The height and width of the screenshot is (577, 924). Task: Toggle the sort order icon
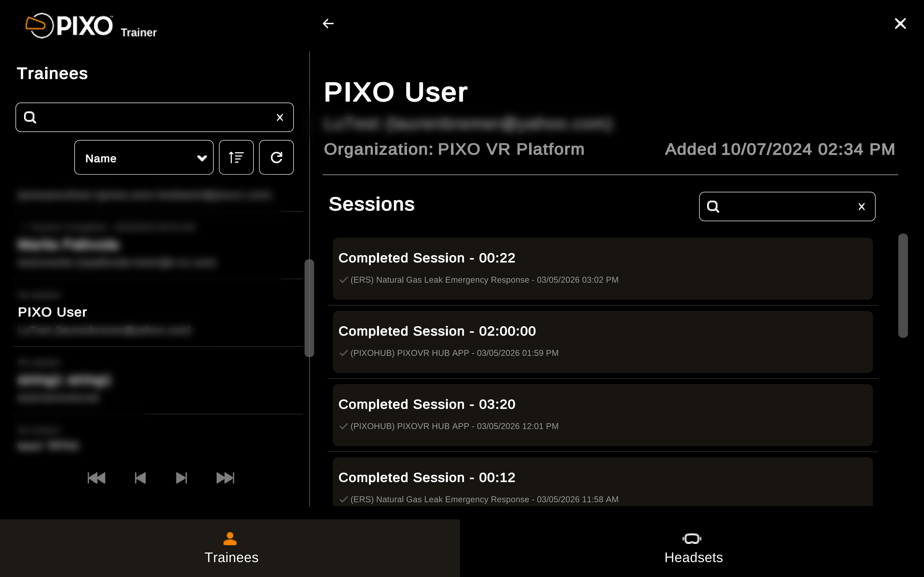[236, 157]
